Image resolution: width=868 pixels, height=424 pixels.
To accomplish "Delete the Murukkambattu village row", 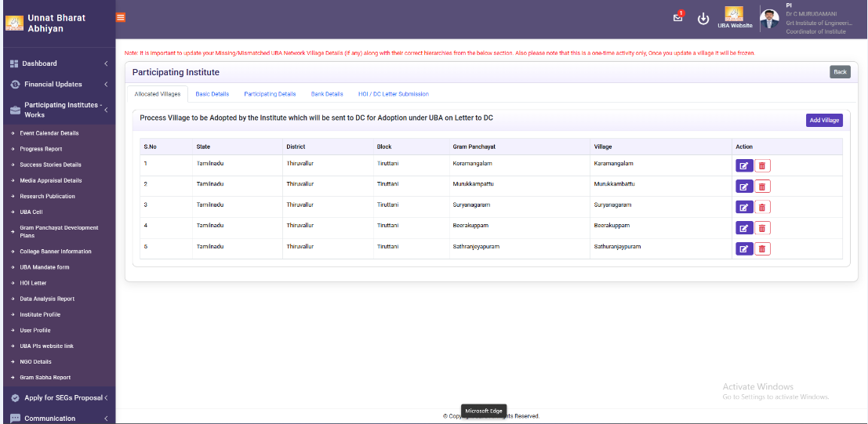I will click(762, 187).
